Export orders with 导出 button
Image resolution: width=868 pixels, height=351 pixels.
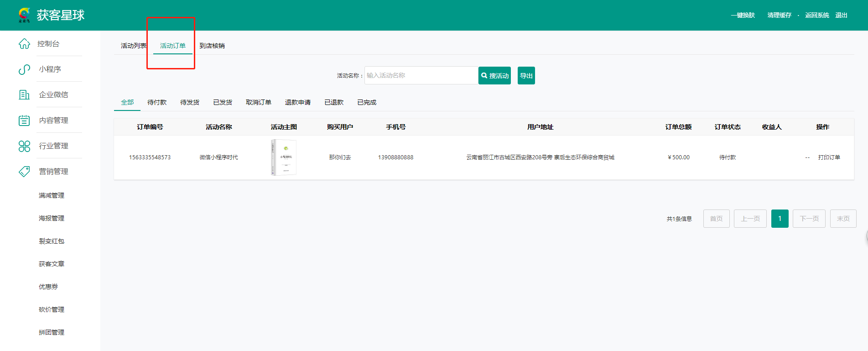pos(526,76)
